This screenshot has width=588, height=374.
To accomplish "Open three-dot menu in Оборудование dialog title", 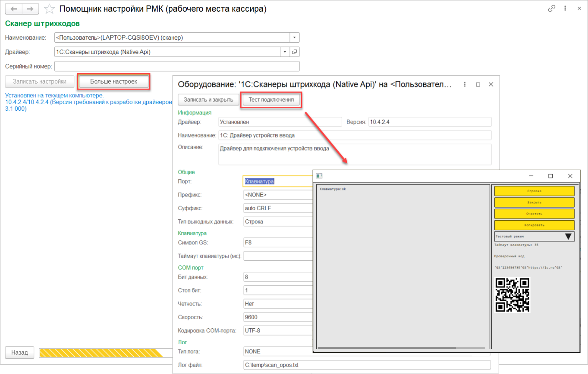I will click(x=464, y=84).
